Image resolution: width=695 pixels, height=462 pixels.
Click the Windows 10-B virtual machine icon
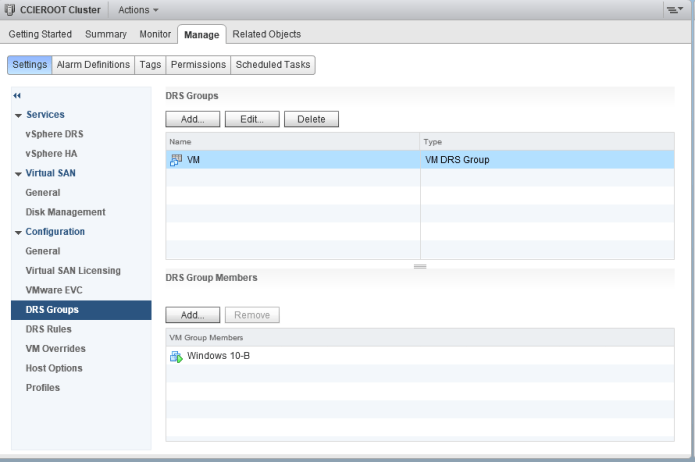(176, 356)
